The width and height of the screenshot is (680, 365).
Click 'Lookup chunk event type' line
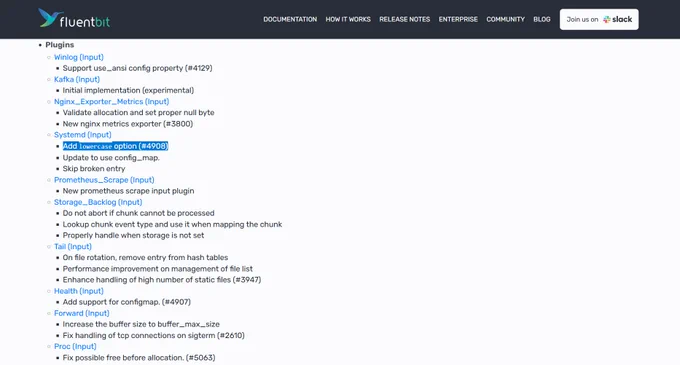[x=173, y=225]
